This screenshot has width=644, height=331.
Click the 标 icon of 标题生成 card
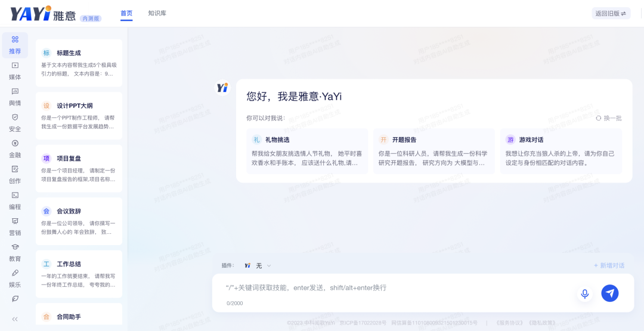pos(47,53)
